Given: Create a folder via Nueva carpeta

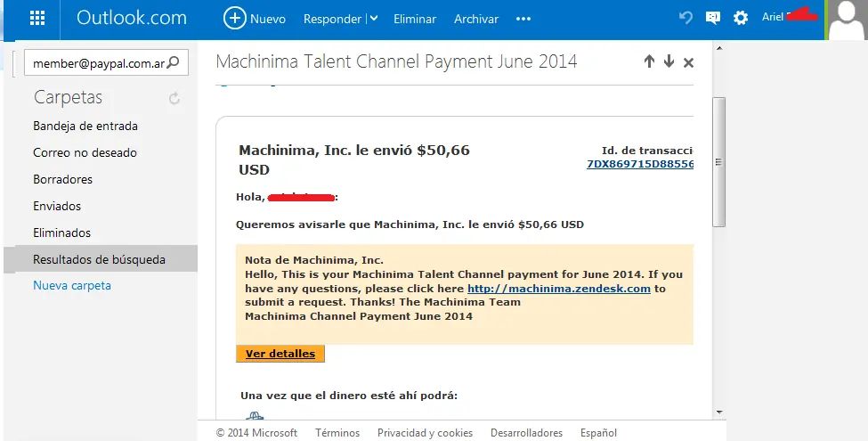Looking at the screenshot, I should point(72,285).
